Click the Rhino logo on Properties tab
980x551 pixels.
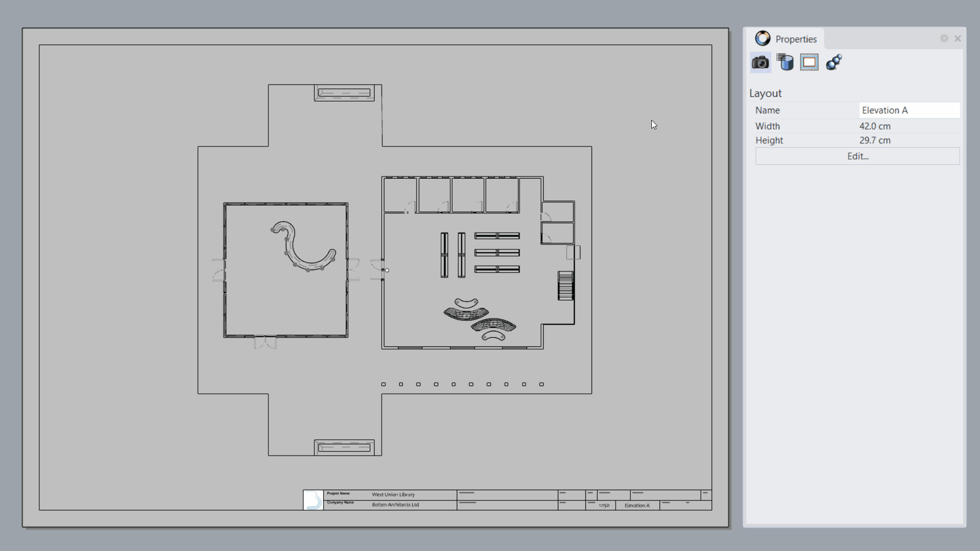click(763, 39)
